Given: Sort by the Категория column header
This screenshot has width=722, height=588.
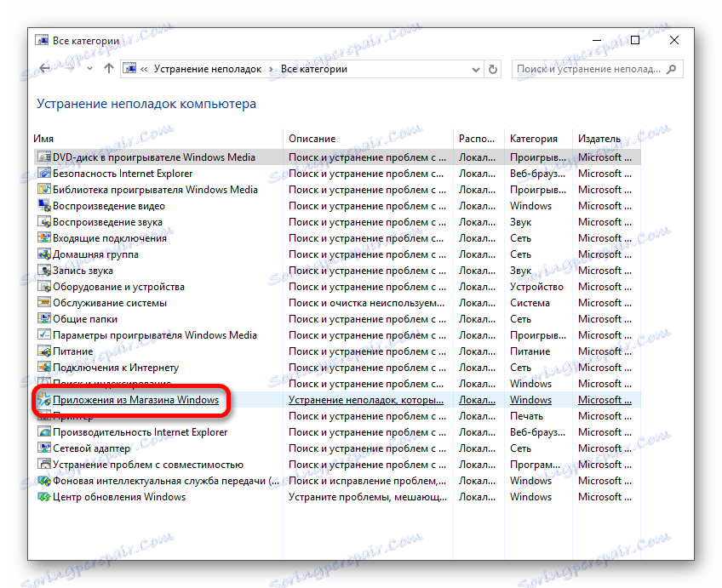Looking at the screenshot, I should click(533, 139).
